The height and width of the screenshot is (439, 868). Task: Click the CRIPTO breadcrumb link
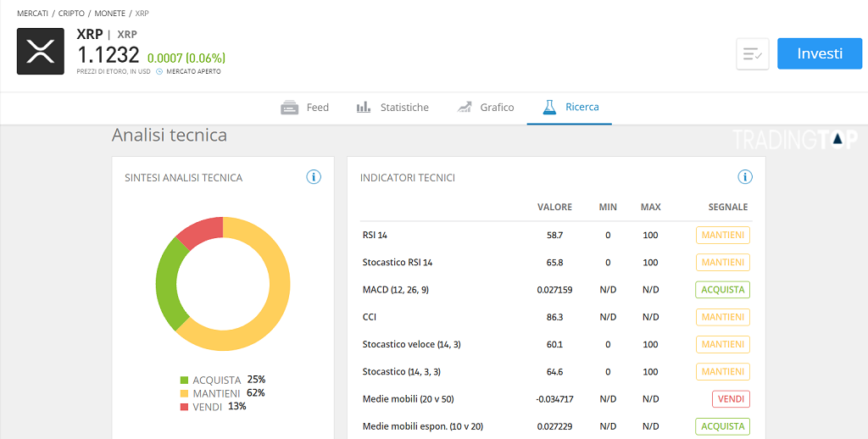[x=71, y=14]
